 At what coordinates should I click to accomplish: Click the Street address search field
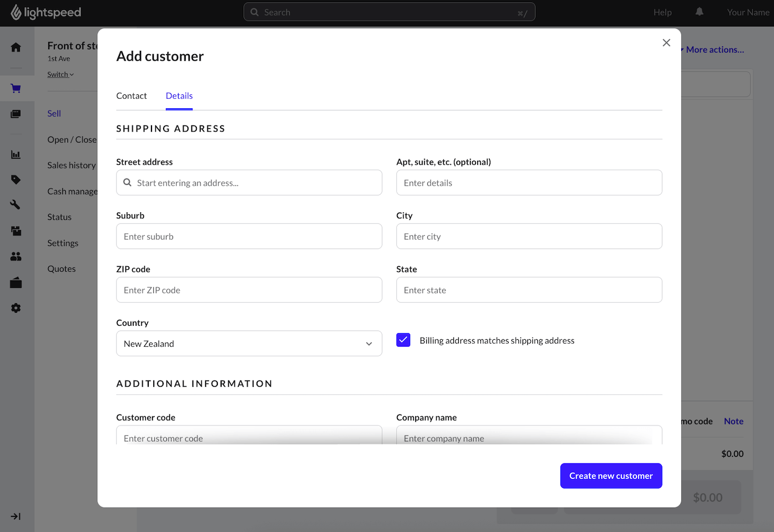point(249,183)
